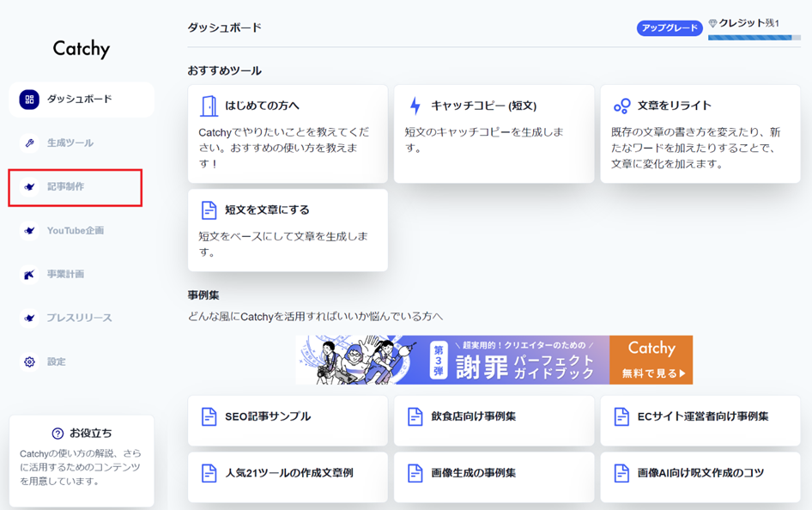Click the document icon beside 人気21ツールの作成文章例

[x=209, y=473]
